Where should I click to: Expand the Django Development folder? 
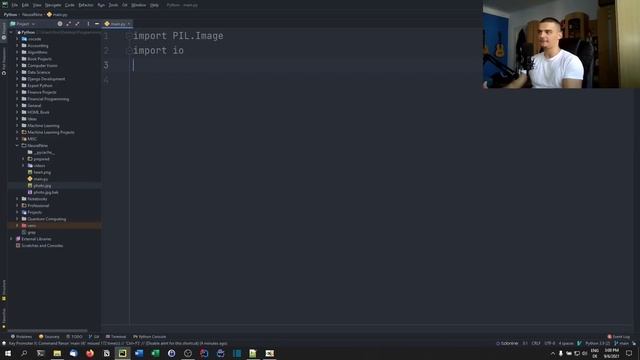17,79
